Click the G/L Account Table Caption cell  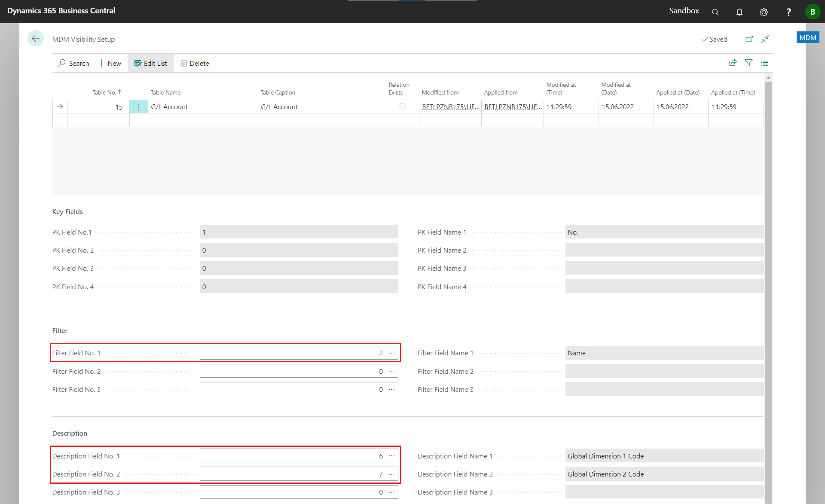(x=322, y=107)
